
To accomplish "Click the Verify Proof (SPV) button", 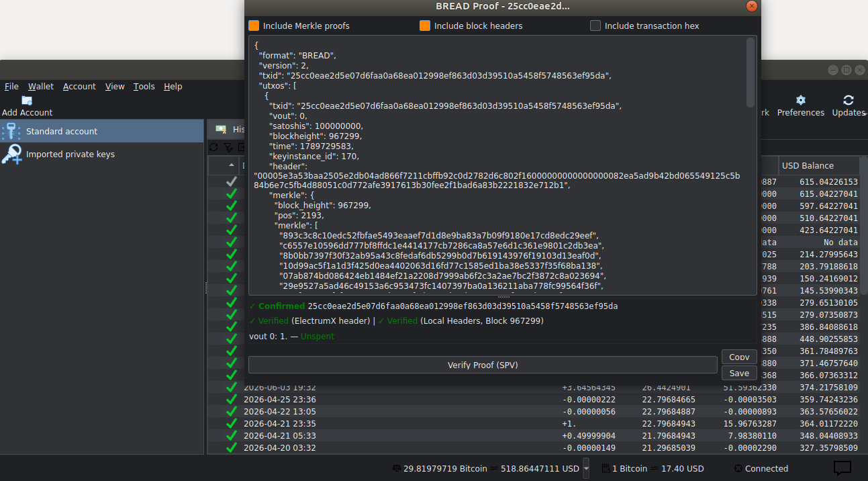I will click(483, 365).
